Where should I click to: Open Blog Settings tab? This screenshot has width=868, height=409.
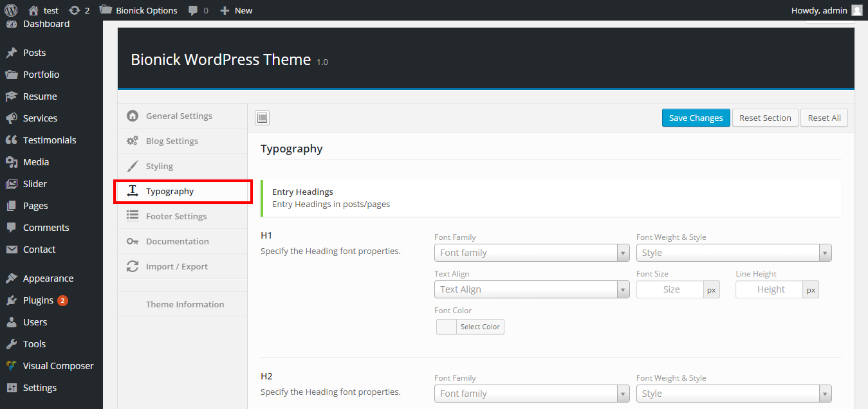coord(182,141)
